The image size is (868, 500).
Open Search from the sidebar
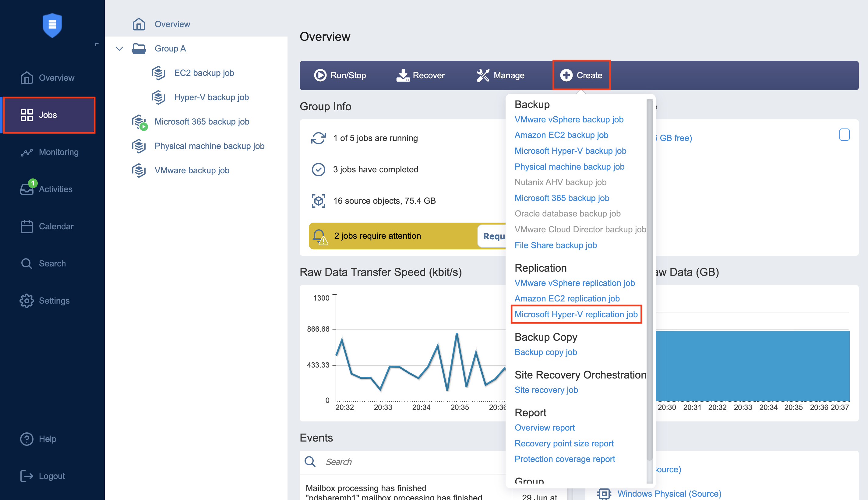pos(43,263)
